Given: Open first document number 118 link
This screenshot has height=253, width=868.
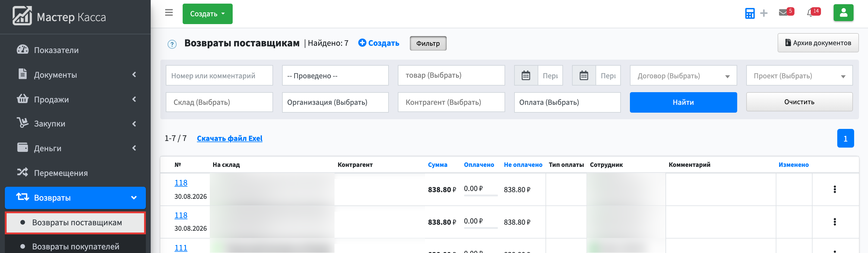Looking at the screenshot, I should pyautogui.click(x=181, y=183).
